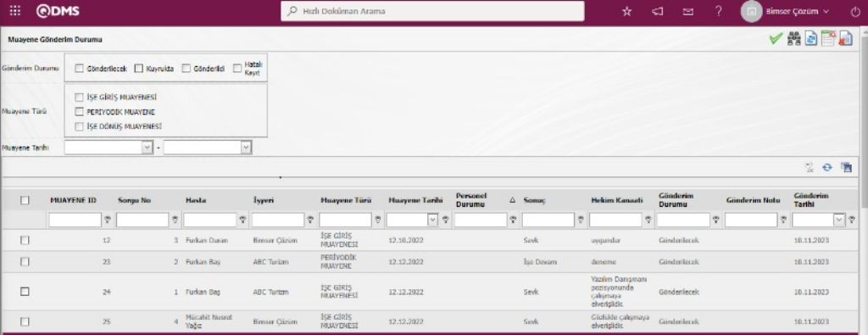The width and height of the screenshot is (868, 335).
Task: Open the messages envelope icon
Action: 688,11
